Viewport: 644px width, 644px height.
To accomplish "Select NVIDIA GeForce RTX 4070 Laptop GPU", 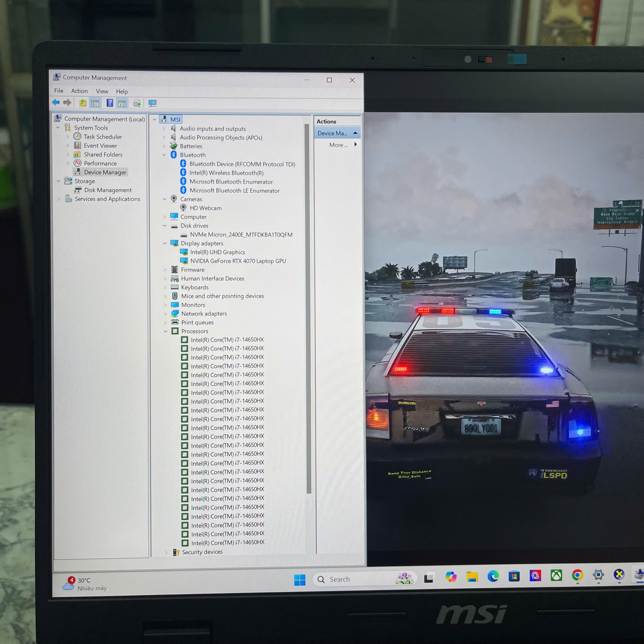I will pos(238,261).
